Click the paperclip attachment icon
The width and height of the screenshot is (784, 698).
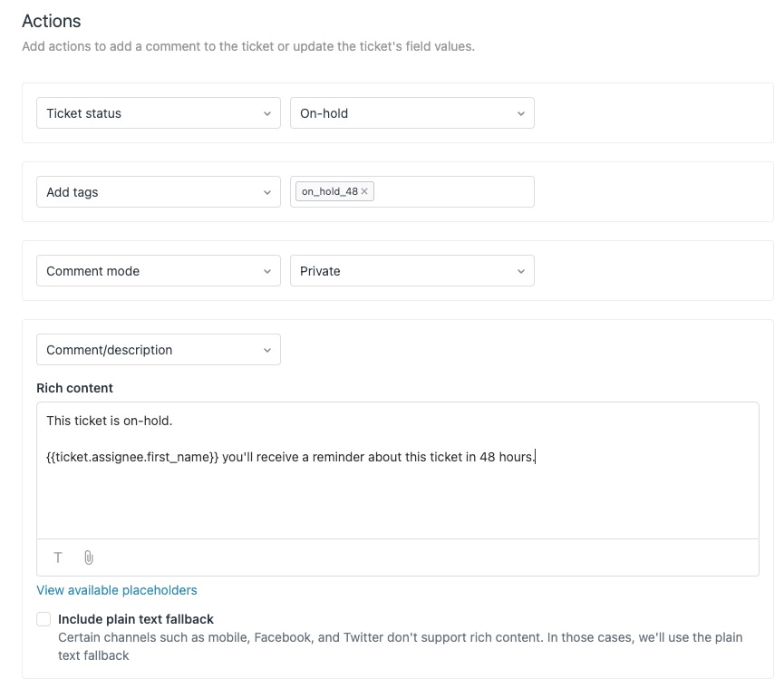point(88,557)
